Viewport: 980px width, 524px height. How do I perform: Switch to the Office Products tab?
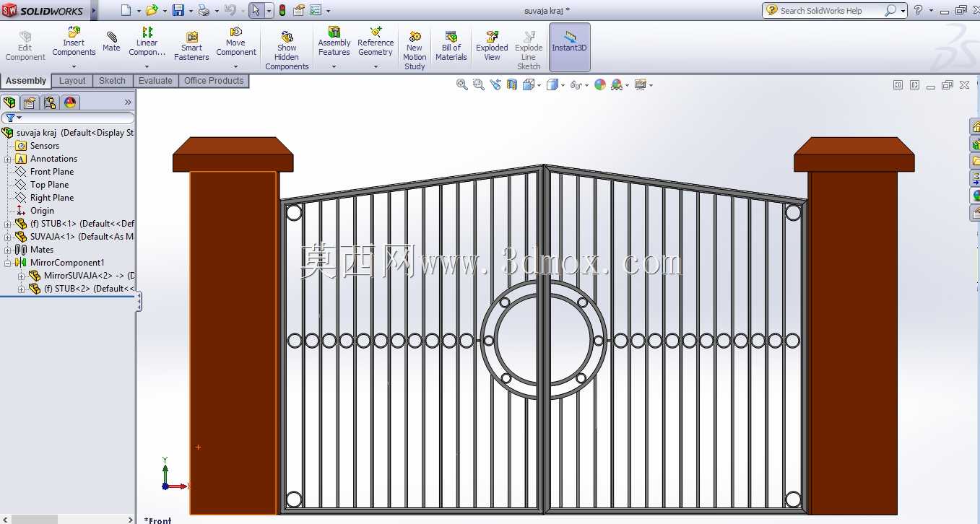214,81
